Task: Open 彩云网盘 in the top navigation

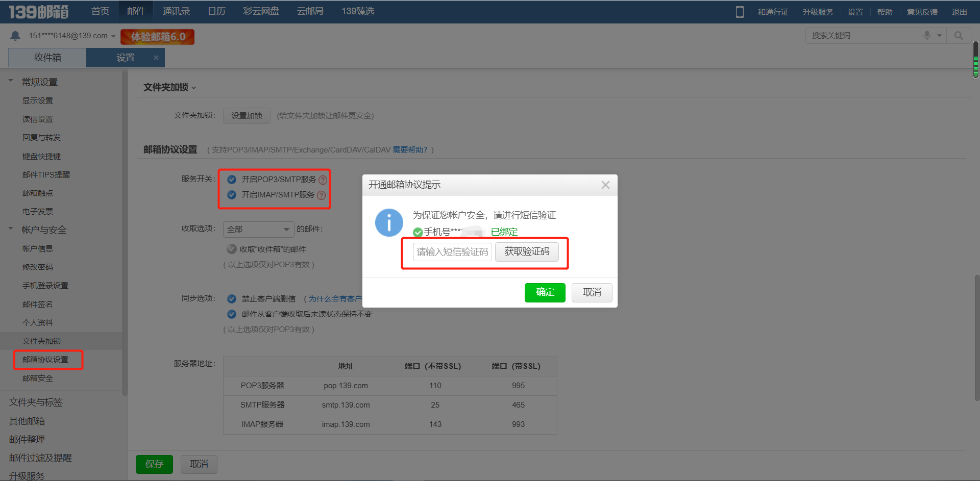Action: point(261,11)
